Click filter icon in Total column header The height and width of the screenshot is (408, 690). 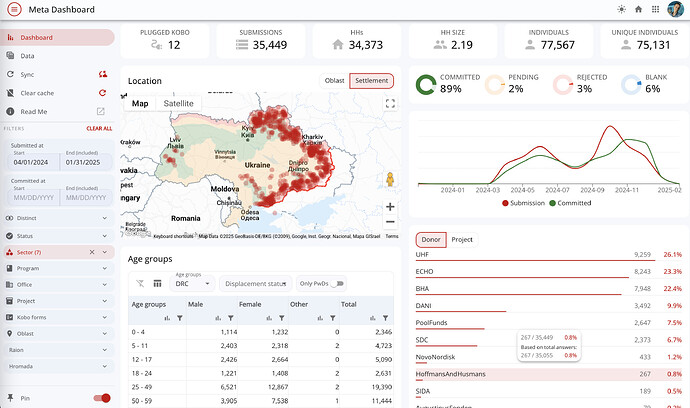[x=385, y=318]
